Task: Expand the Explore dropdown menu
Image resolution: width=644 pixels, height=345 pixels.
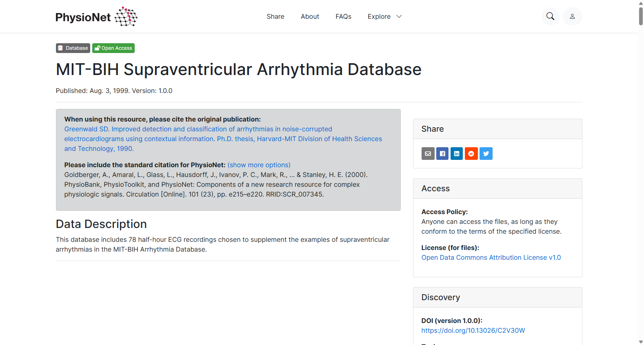Action: click(384, 17)
